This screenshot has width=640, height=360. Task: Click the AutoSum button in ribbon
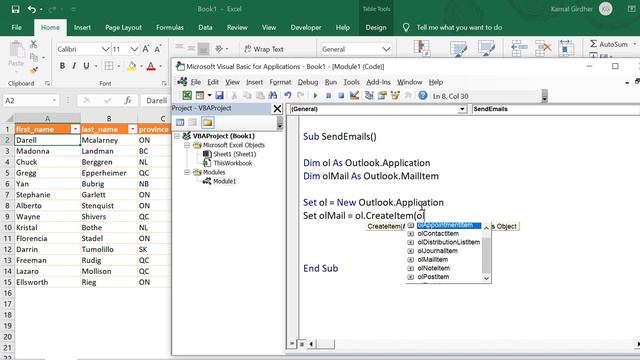coord(609,44)
